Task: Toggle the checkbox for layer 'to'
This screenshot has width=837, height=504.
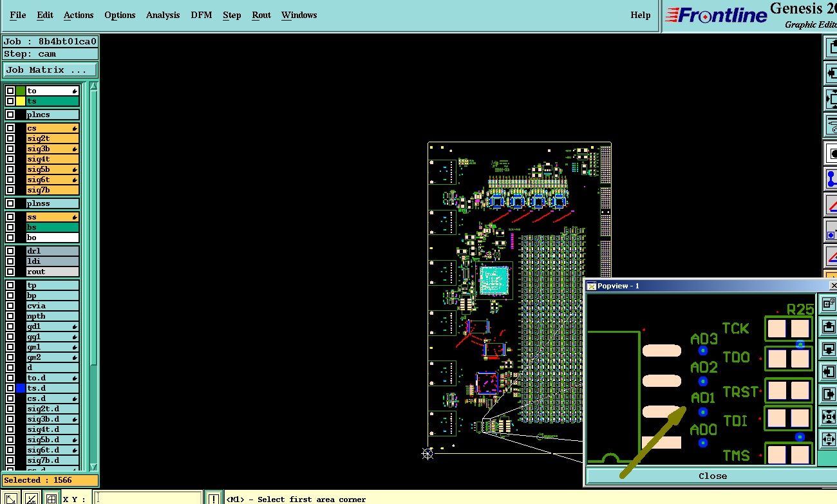Action: (x=10, y=91)
